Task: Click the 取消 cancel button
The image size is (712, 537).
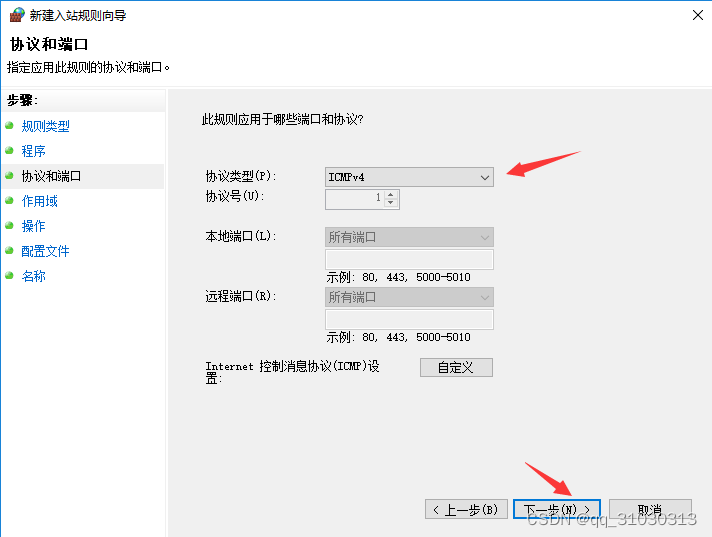Action: [x=650, y=509]
